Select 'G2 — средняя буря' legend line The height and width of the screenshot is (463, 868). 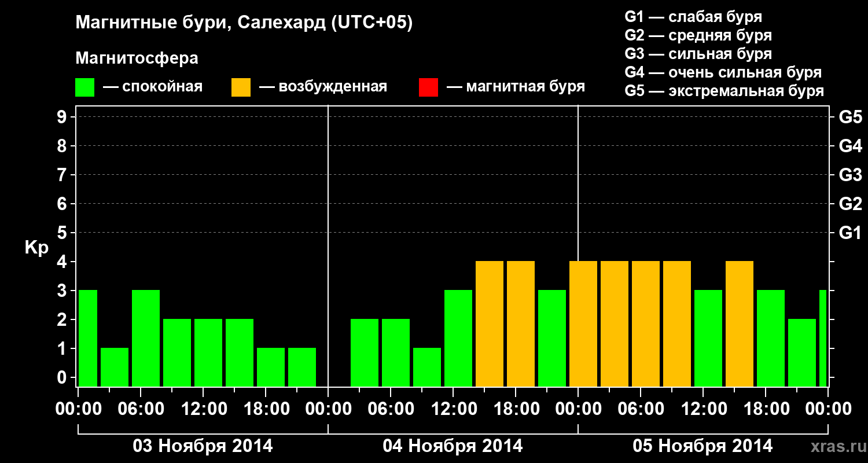click(698, 35)
